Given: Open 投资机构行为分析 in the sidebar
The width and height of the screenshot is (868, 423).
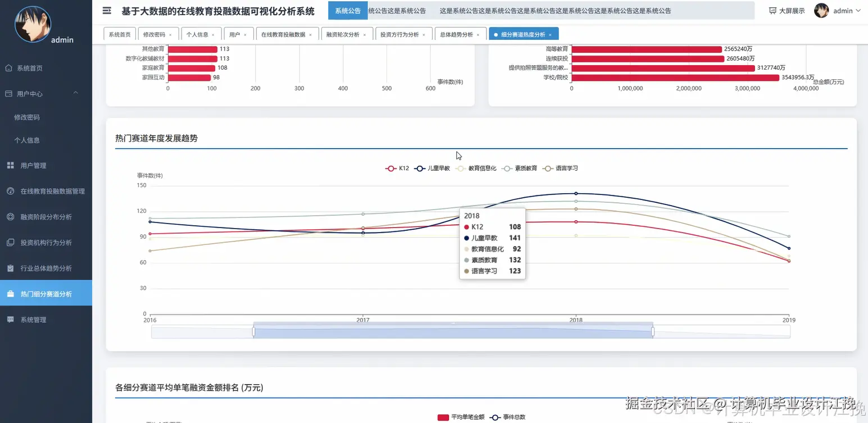Looking at the screenshot, I should pos(46,243).
